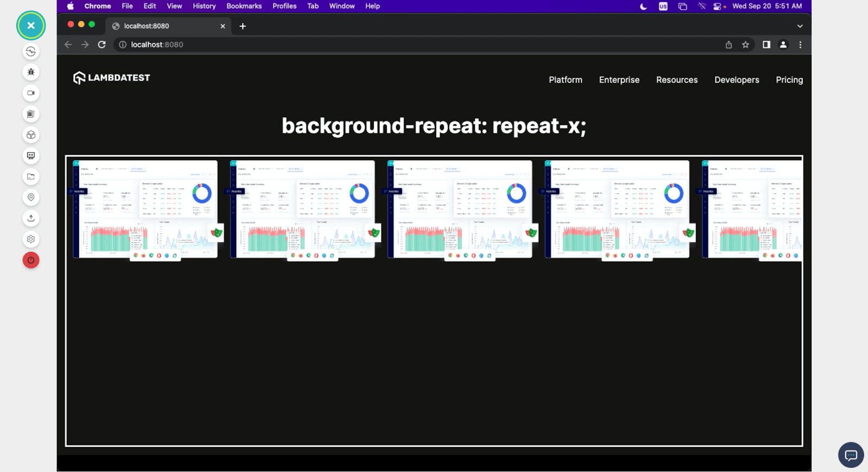End the session with red power button
The image size is (868, 472).
[31, 260]
